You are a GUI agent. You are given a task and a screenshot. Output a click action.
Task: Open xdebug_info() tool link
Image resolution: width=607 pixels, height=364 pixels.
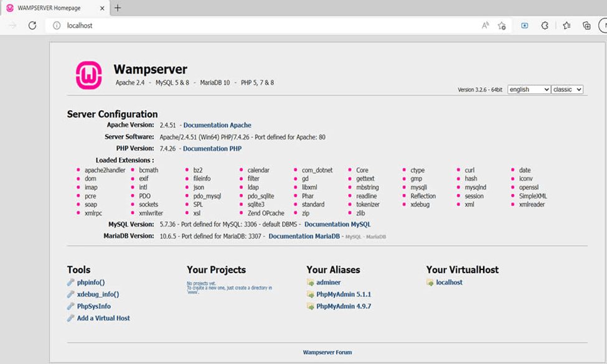coord(98,294)
